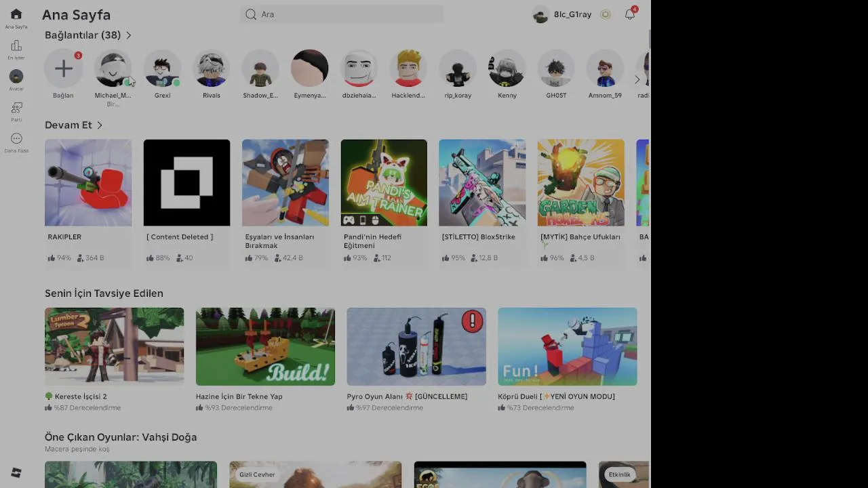The image size is (868, 488).
Task: Open [ Content Deleted ] game thumbnail
Action: coord(186,182)
